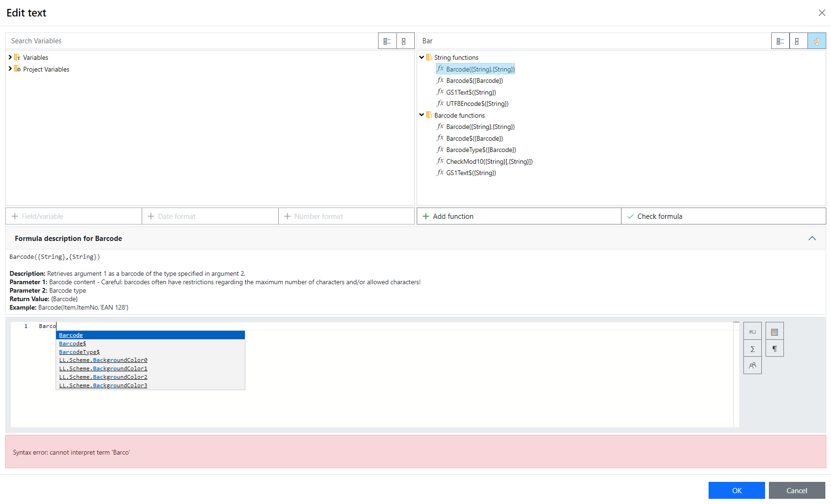Click the Check formula button
The image size is (831, 504).
[723, 216]
